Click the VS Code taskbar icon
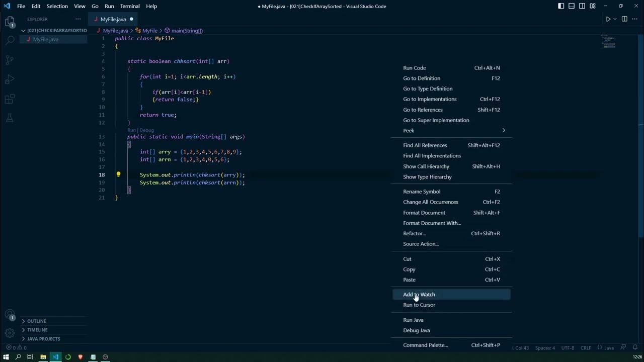This screenshot has width=644, height=362. click(55, 357)
